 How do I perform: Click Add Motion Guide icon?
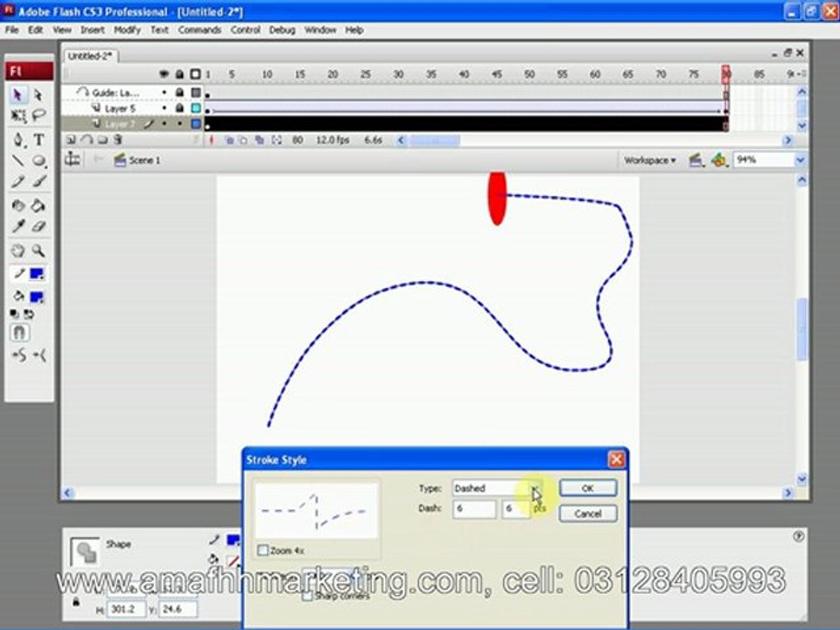(87, 140)
